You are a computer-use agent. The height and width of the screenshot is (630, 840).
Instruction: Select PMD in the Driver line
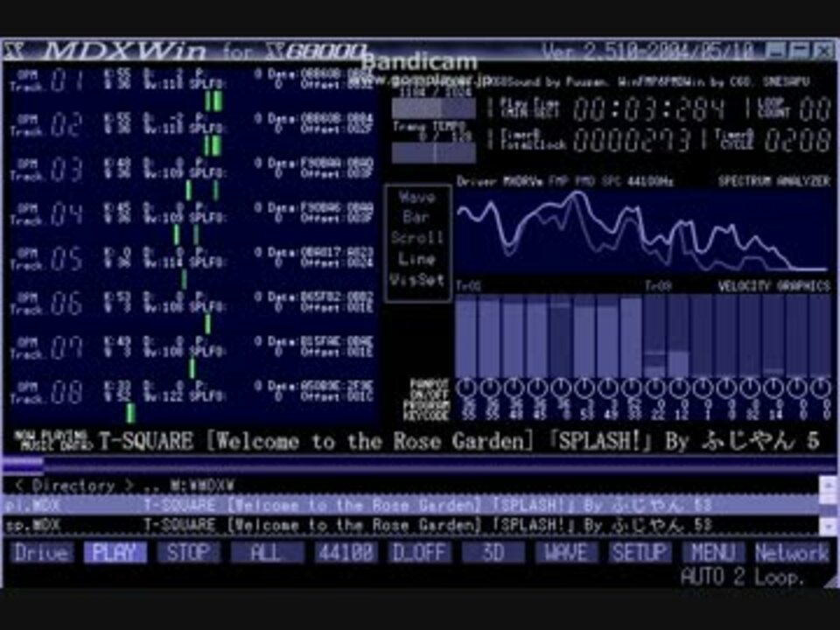click(584, 182)
